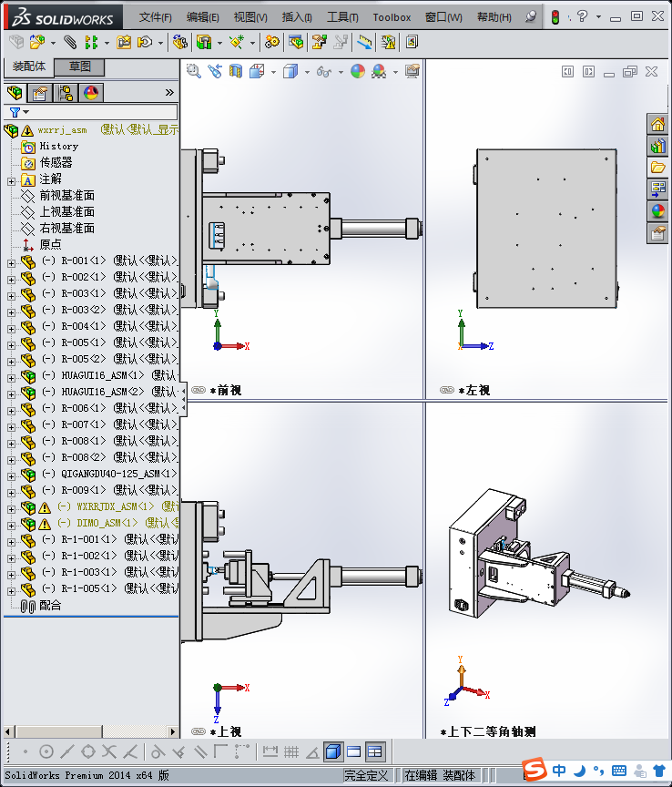The height and width of the screenshot is (787, 672).
Task: Open the Design Library icon in task pane
Action: 658,146
